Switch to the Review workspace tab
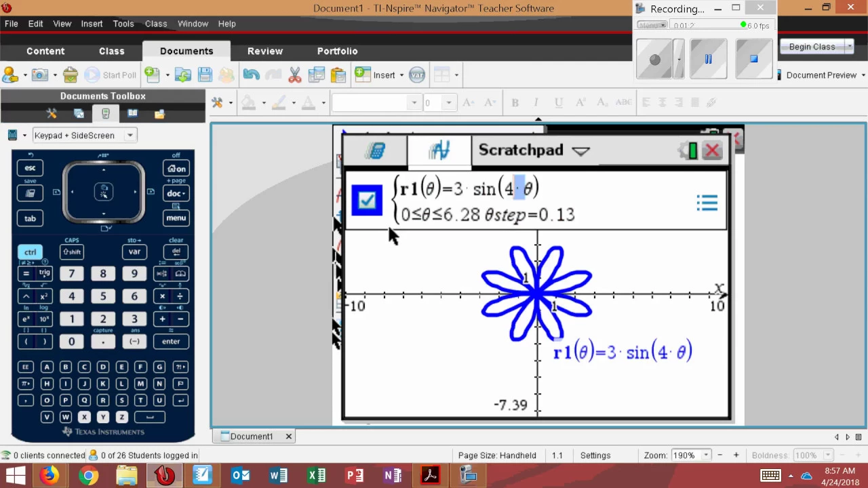The image size is (868, 488). (x=265, y=51)
